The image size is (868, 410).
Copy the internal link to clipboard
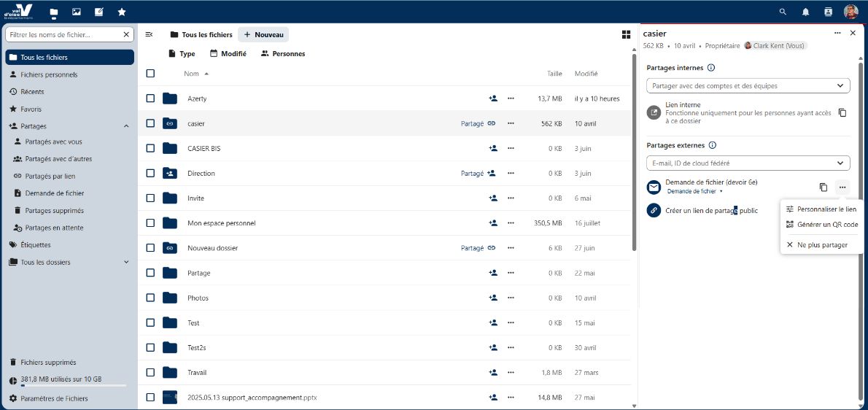[842, 112]
